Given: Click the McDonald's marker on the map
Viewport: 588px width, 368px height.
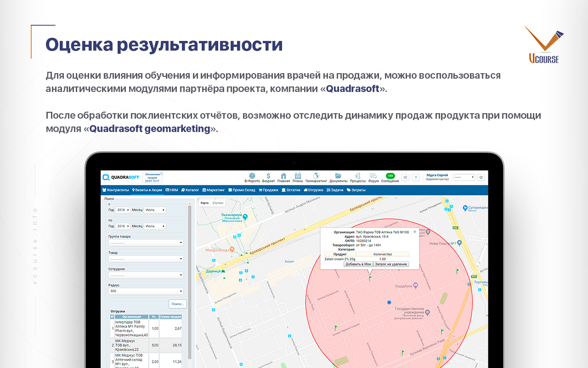Looking at the screenshot, I should point(232,249).
